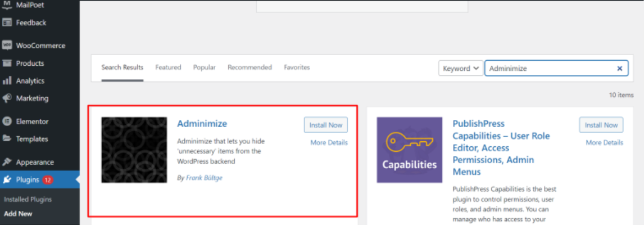644x225 pixels.
Task: Click the Analytics bar chart icon
Action: 7,81
